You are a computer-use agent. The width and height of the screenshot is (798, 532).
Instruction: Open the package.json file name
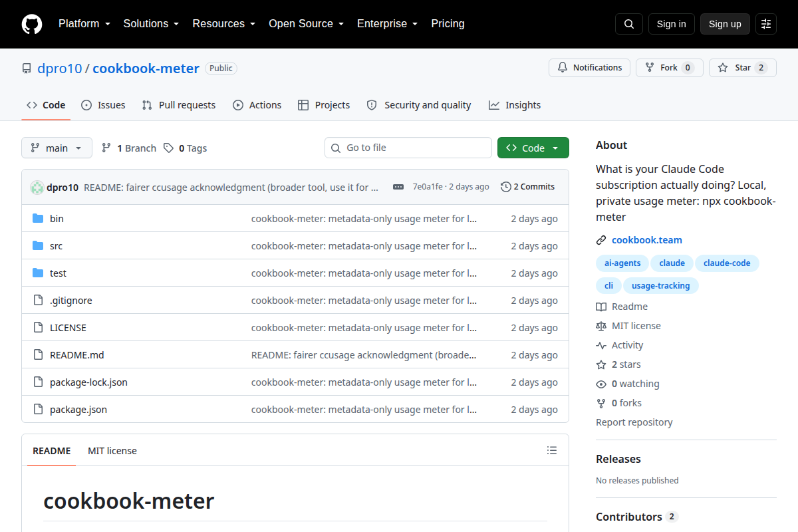click(x=78, y=410)
